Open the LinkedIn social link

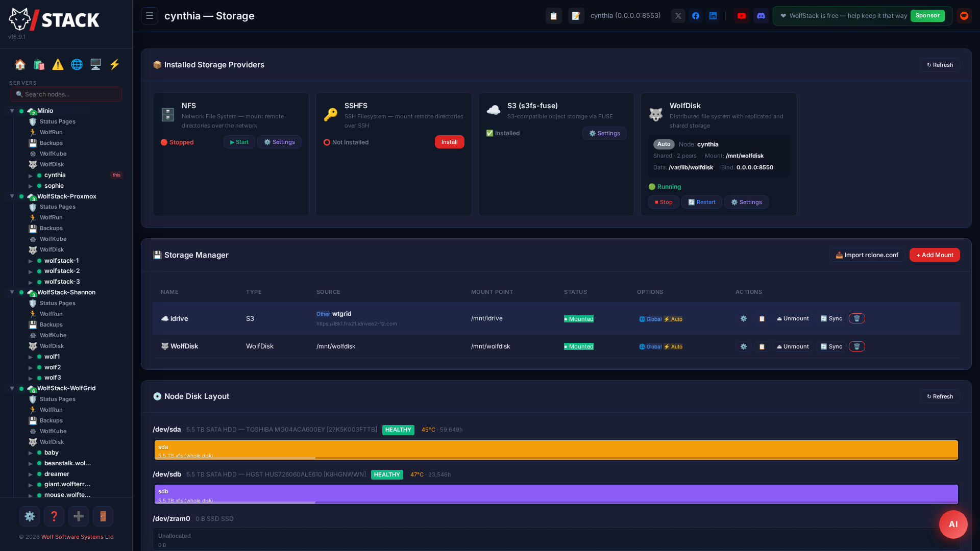tap(713, 16)
